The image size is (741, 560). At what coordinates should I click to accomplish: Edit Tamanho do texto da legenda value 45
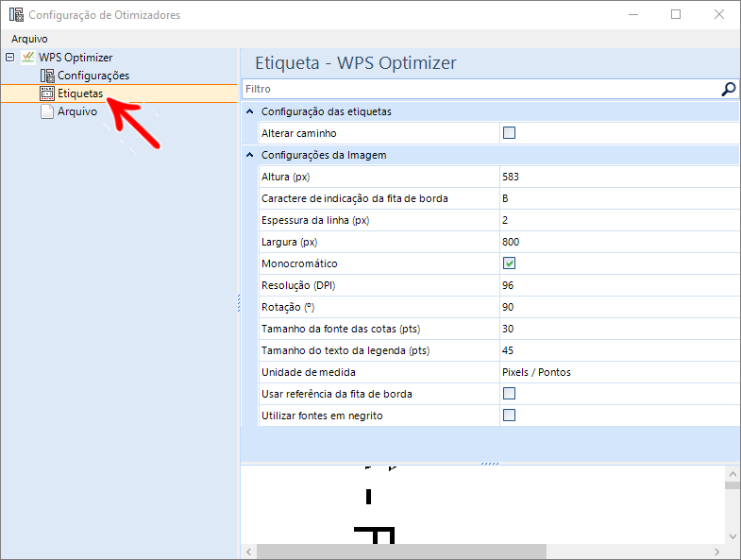click(x=619, y=351)
